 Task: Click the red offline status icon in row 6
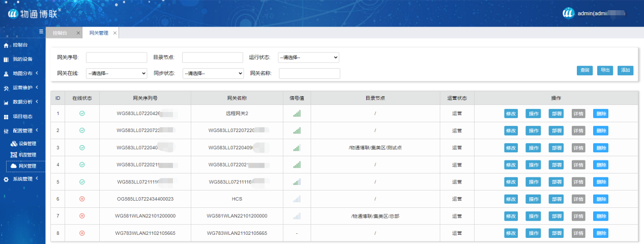pyautogui.click(x=82, y=199)
